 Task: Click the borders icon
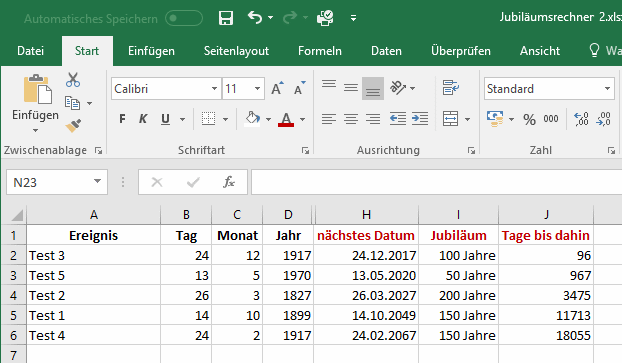pos(208,119)
